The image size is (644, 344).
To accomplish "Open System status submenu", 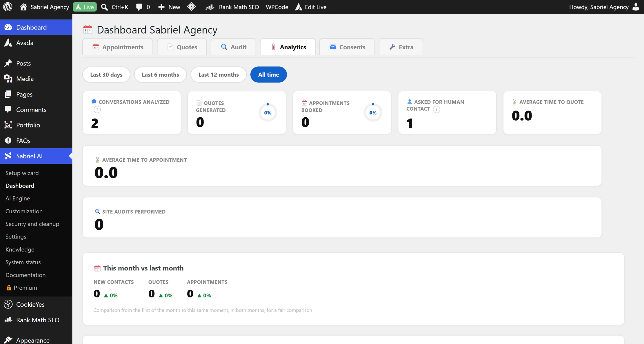I will click(23, 262).
